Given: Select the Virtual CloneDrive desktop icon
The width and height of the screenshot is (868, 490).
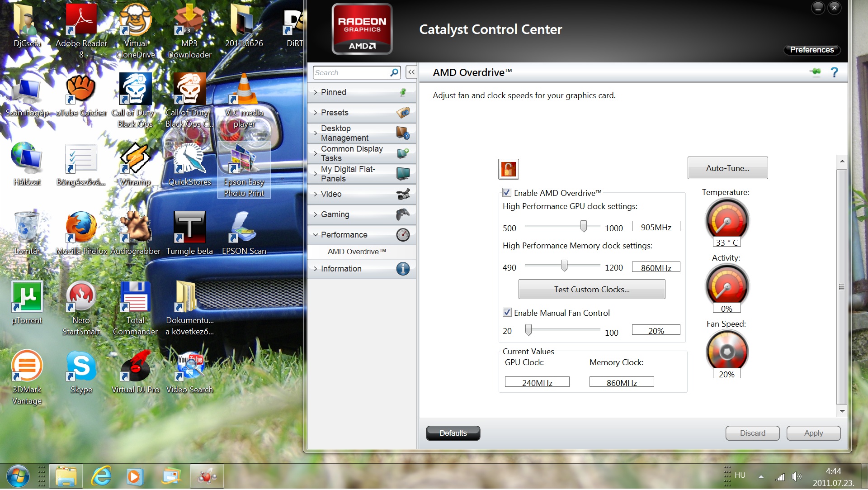Looking at the screenshot, I should (135, 30).
